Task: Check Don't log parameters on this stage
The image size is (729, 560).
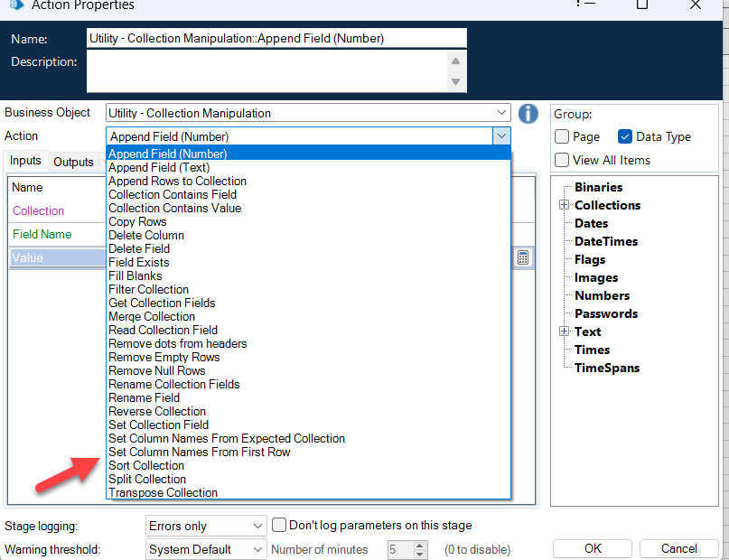Action: 279,525
